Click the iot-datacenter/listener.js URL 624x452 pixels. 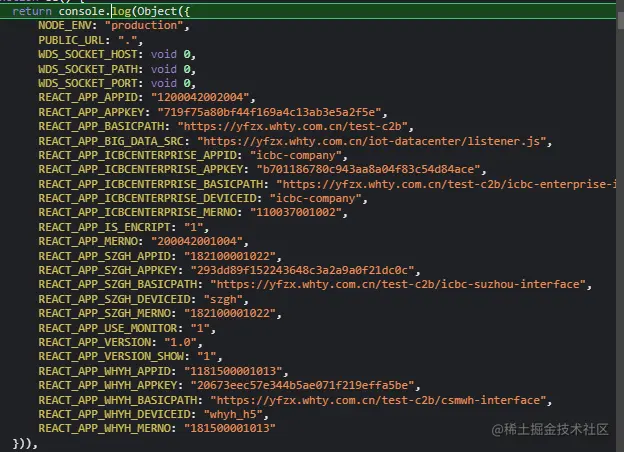click(x=372, y=141)
